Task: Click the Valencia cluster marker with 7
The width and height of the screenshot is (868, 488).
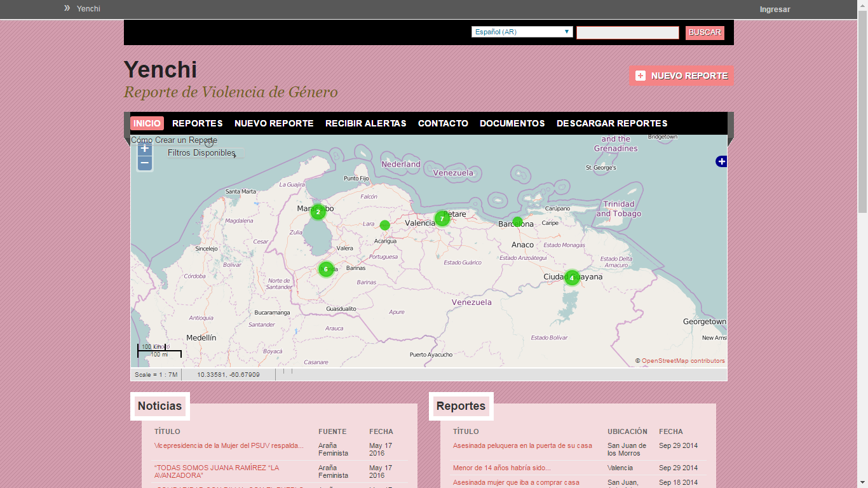Action: (442, 219)
